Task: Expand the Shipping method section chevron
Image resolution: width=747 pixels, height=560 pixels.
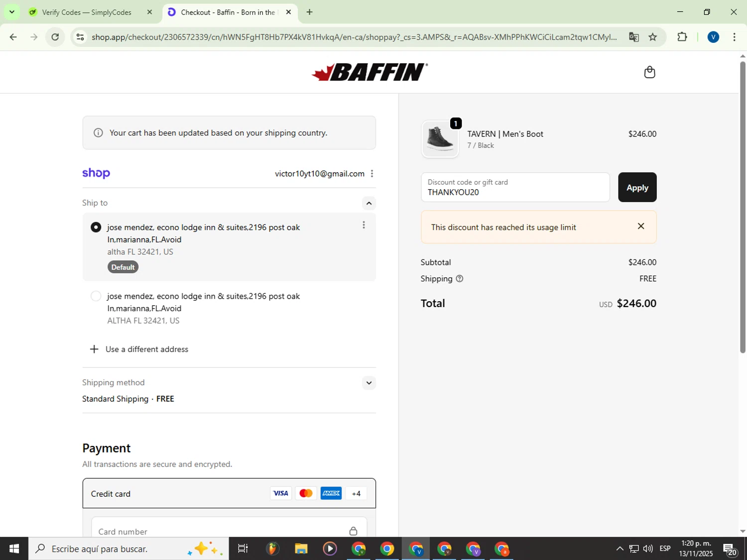Action: [x=369, y=383]
